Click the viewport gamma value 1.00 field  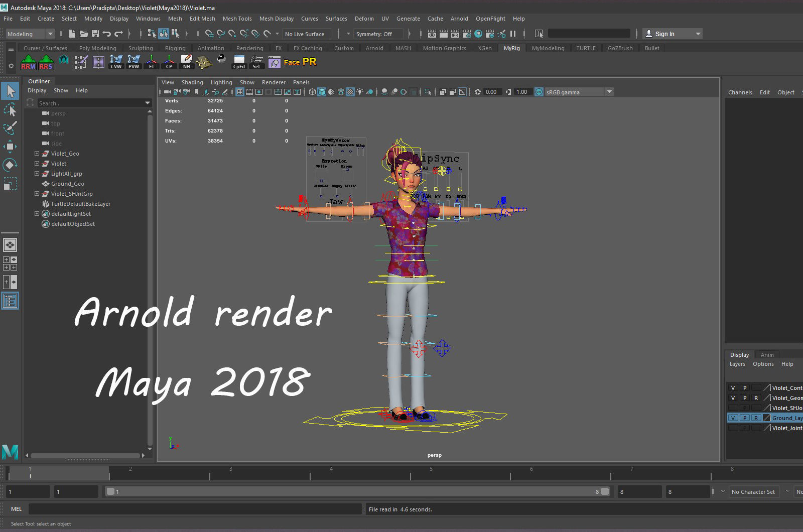pyautogui.click(x=522, y=92)
